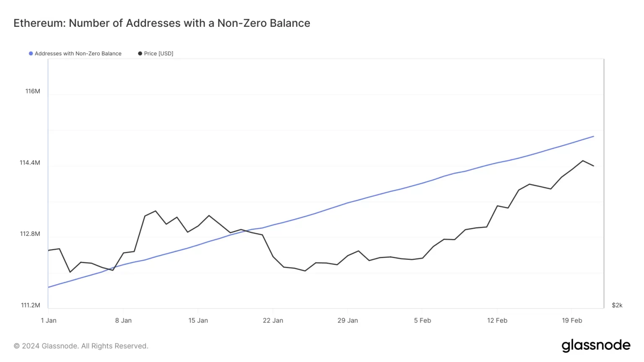Select the 111.2M y-axis label
This screenshot has width=644, height=362.
point(31,305)
